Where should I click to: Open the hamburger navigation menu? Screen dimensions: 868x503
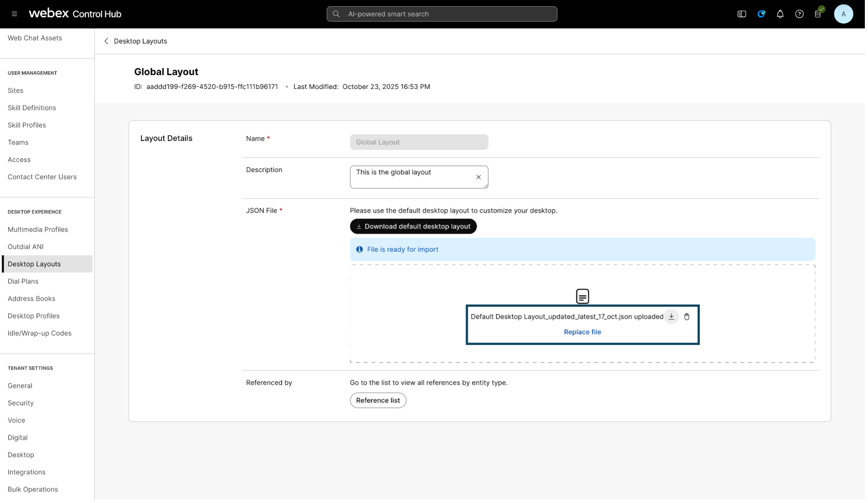(14, 14)
